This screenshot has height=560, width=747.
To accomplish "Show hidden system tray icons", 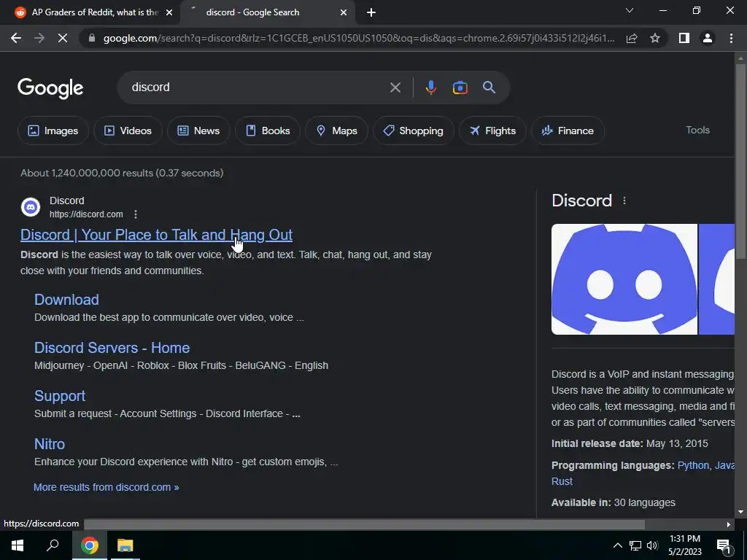I will [617, 545].
